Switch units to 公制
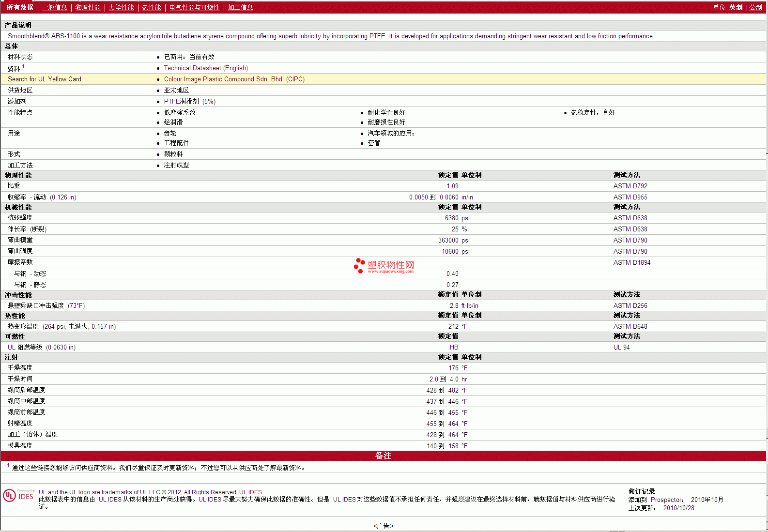This screenshot has height=532, width=768. [755, 8]
